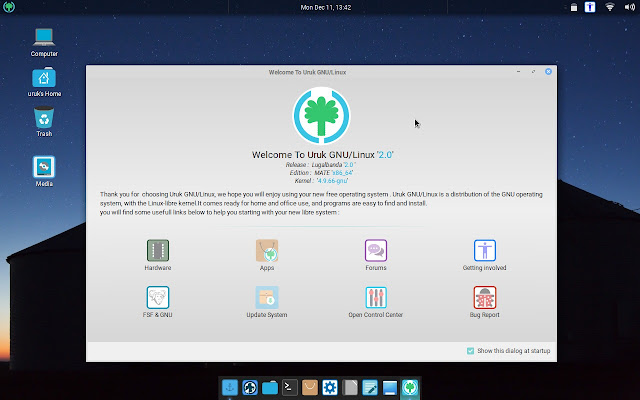Screen dimensions: 640x400
Task: Click the Edition: MATE 'x86_64' line
Action: [321, 173]
